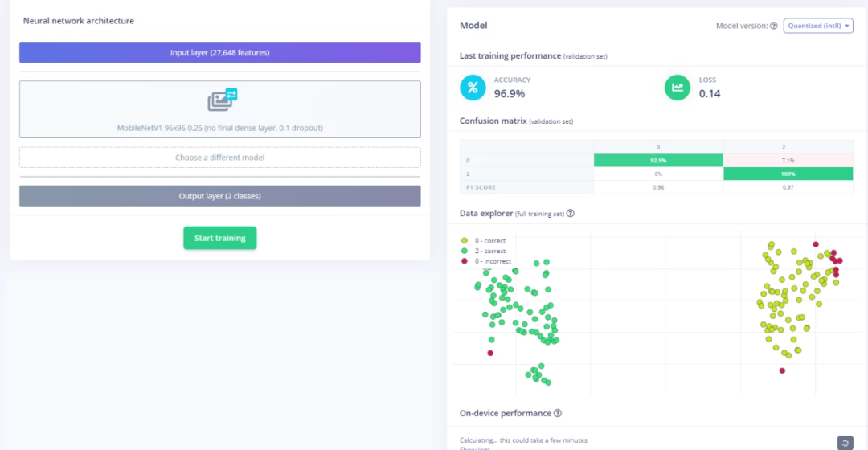868x450 pixels.
Task: Click the loss chart icon
Action: pos(678,88)
